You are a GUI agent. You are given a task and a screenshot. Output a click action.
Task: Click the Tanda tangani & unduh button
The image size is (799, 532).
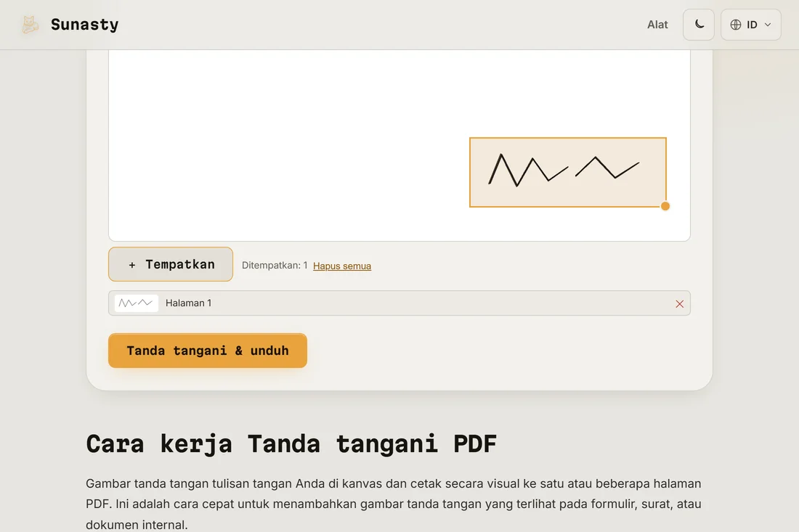point(208,351)
